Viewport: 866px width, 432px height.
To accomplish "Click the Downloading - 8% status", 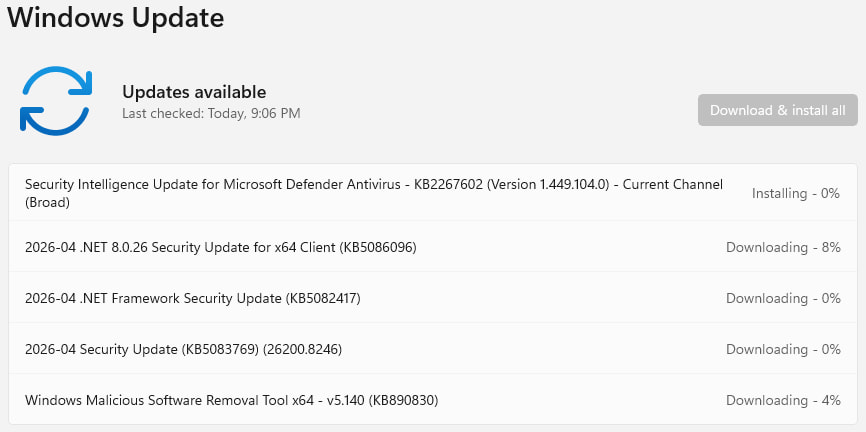I will click(x=783, y=247).
